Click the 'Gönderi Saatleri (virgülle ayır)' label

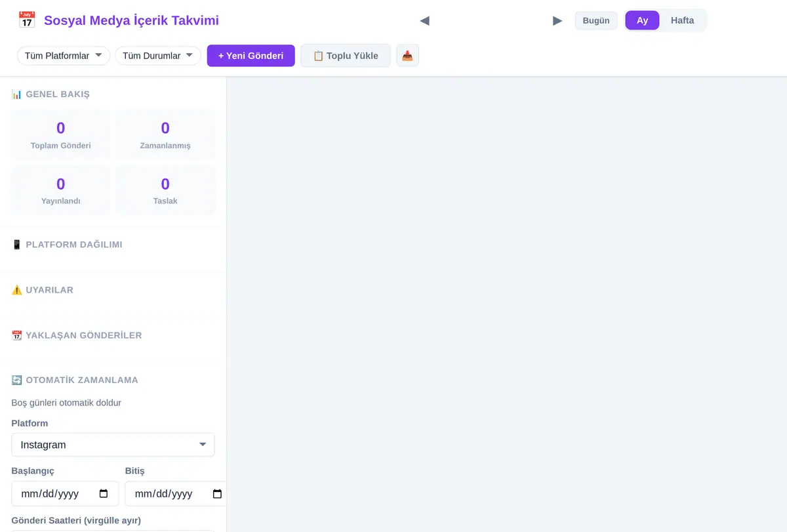coord(76,520)
